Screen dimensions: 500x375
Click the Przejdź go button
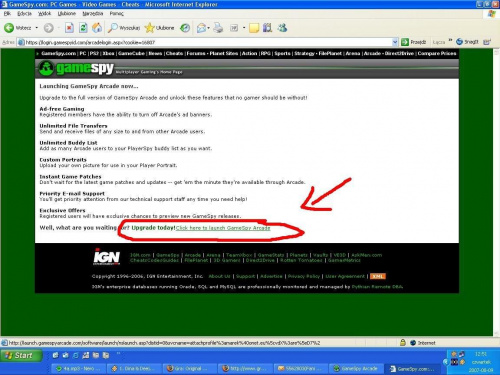tap(414, 42)
